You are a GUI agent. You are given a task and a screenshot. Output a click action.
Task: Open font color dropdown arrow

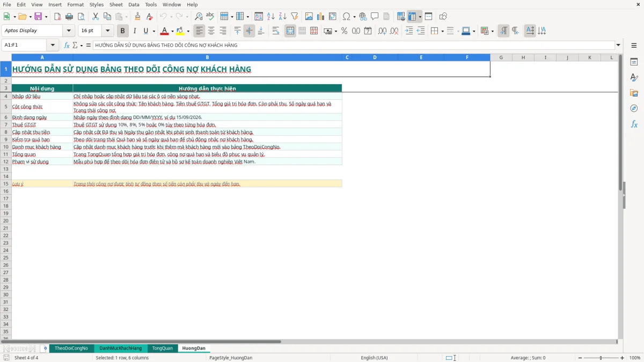172,31
